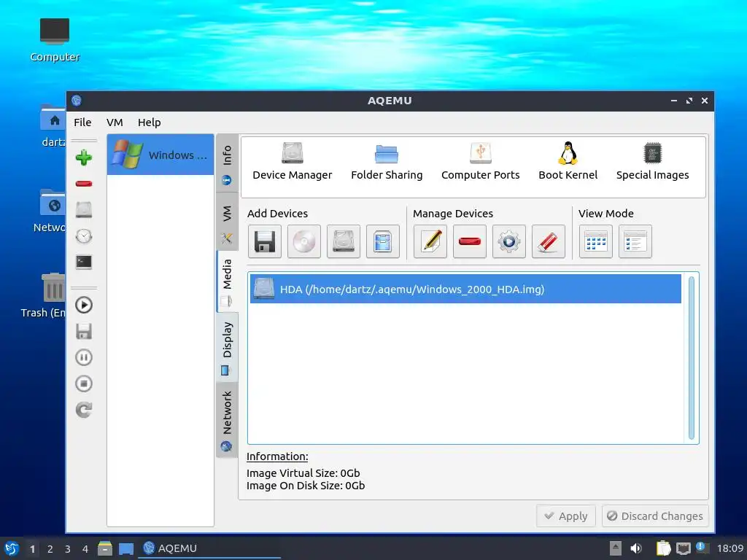Click the AQEMU taskbar entry

pyautogui.click(x=209, y=548)
